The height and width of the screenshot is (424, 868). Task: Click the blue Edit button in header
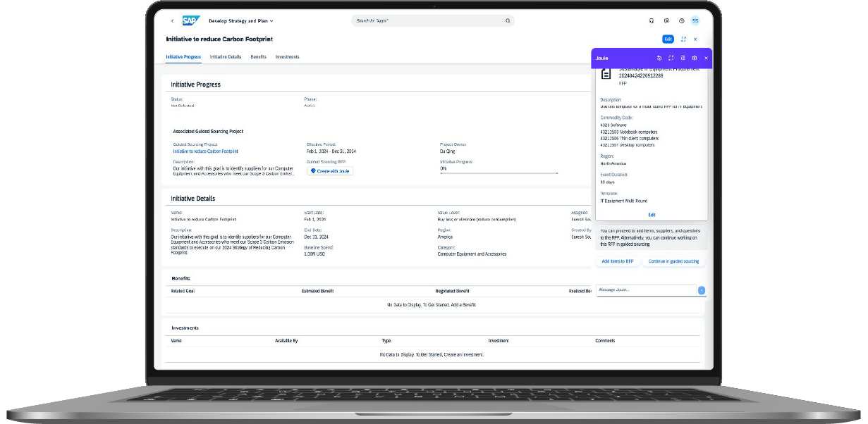[x=668, y=39]
